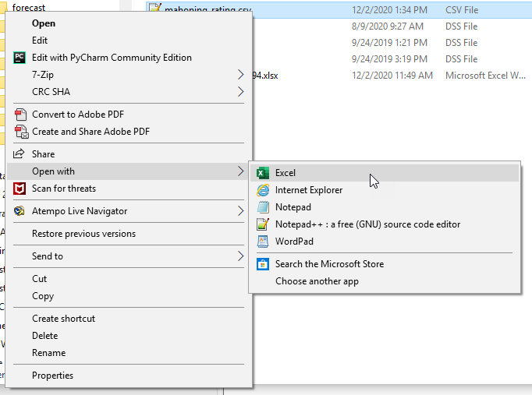
Task: Select Create and Share Adobe PDF
Action: click(129, 132)
